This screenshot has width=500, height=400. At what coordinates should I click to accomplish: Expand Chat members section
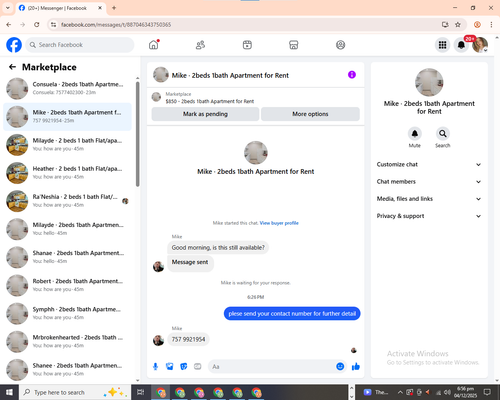[x=429, y=182]
